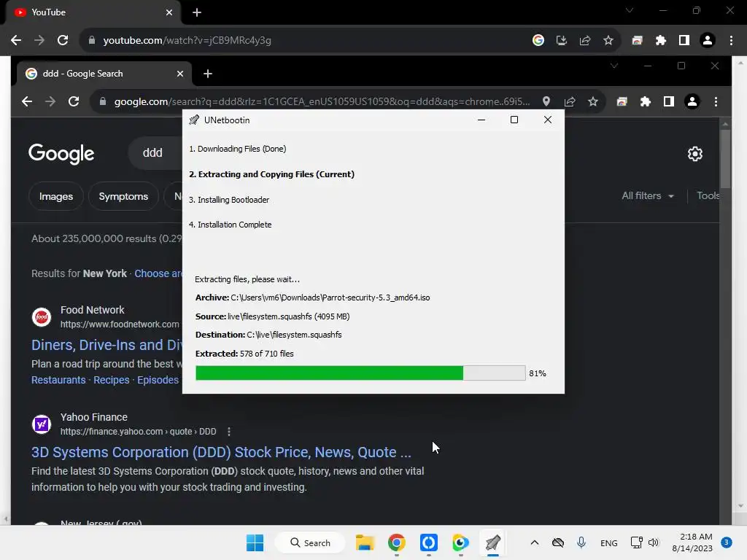Viewport: 747px width, 560px height.
Task: Click the Google logo
Action: pos(61,154)
